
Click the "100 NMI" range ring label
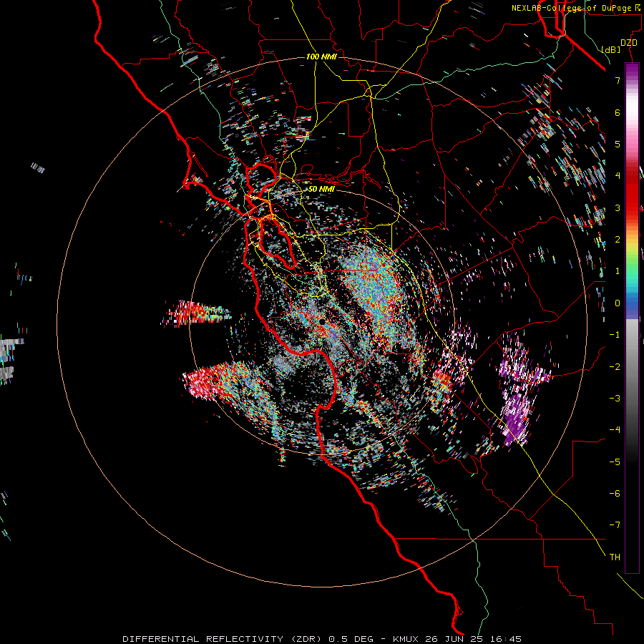[x=321, y=57]
